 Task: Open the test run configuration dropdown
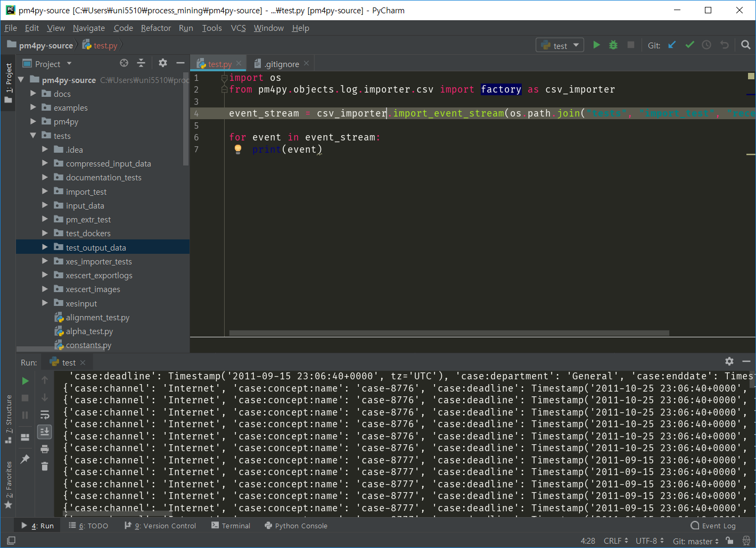click(560, 45)
